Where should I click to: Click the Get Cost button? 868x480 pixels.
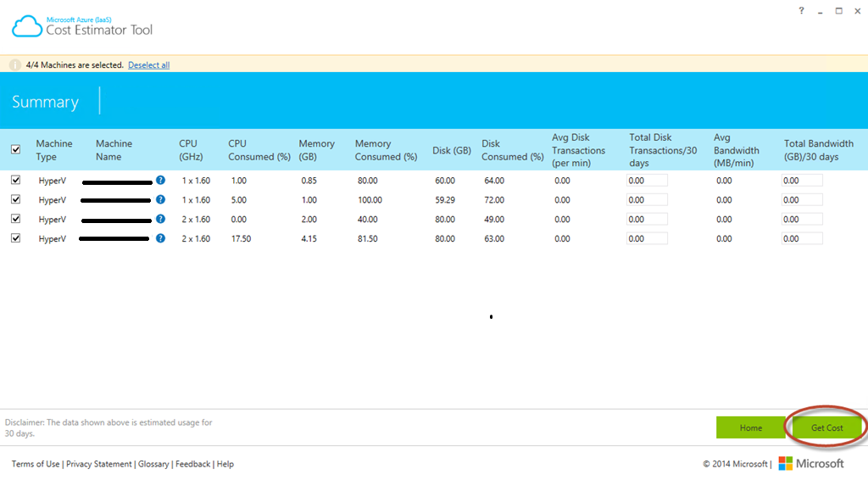[827, 427]
